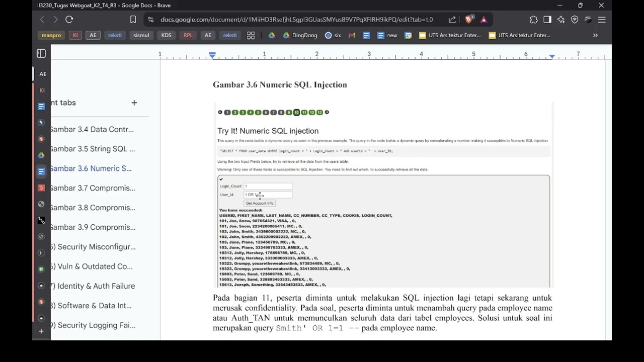The height and width of the screenshot is (362, 644).
Task: Go to Gambar 3.7 Compromis... tab
Action: pyautogui.click(x=92, y=188)
